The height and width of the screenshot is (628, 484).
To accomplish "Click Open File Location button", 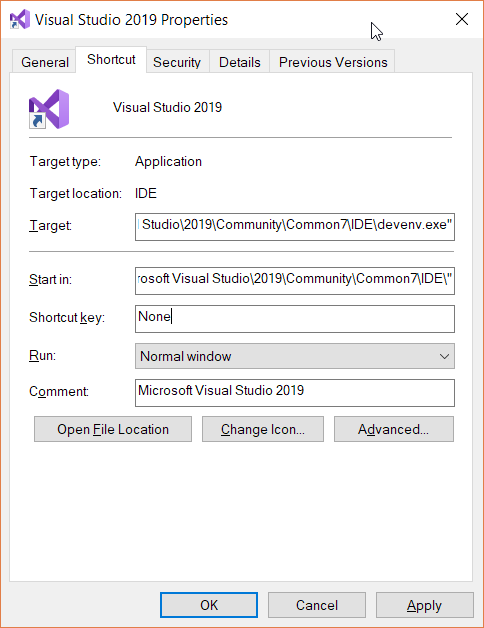I will click(x=113, y=429).
